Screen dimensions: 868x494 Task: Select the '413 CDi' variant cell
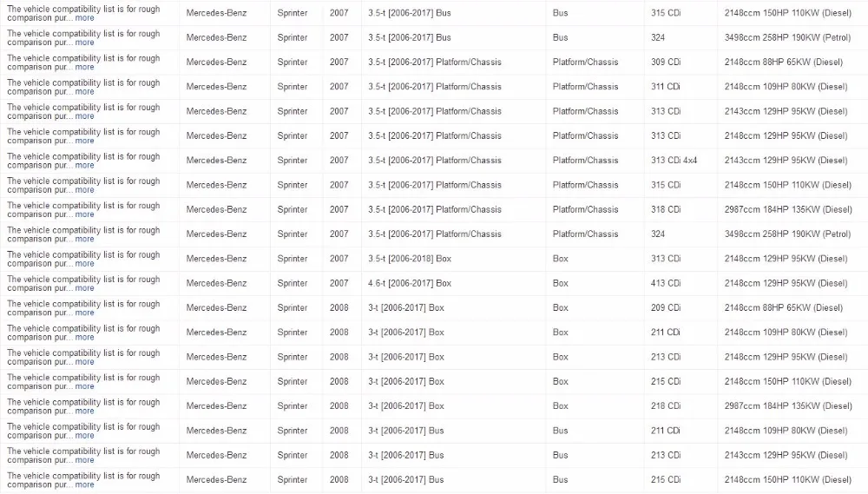[x=666, y=283]
